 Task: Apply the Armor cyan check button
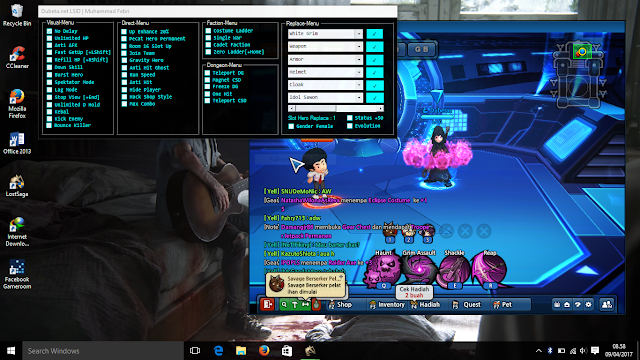[x=375, y=60]
